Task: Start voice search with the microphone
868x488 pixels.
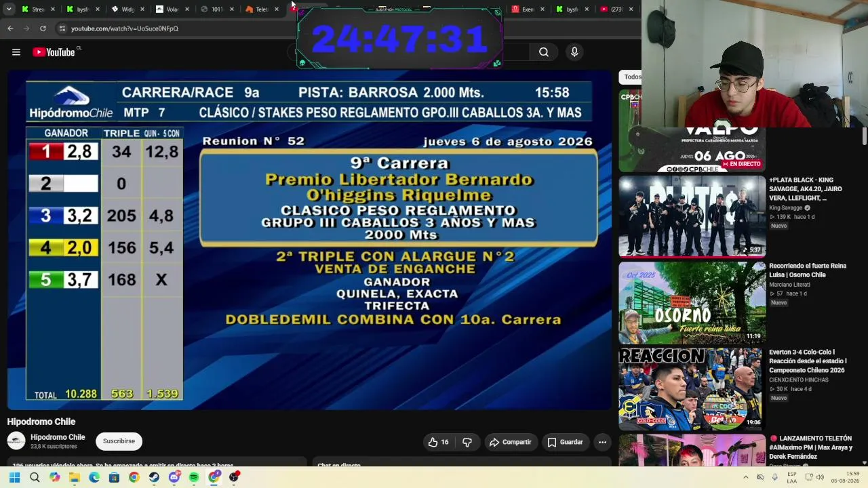Action: point(574,52)
